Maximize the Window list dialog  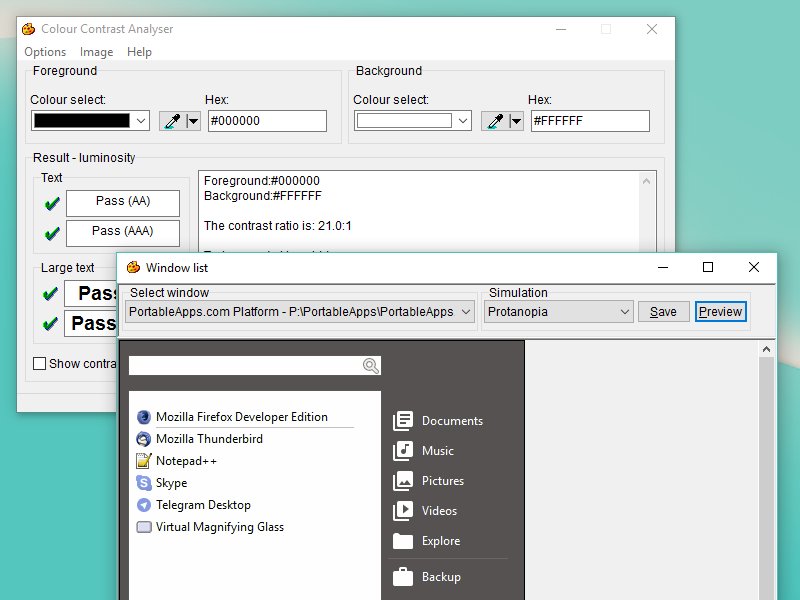(708, 267)
